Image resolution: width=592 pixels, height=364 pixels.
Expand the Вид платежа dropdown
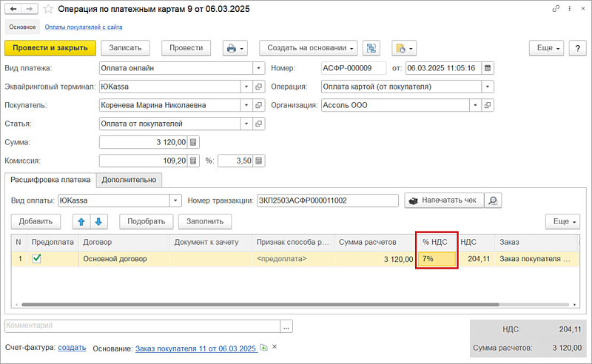258,68
